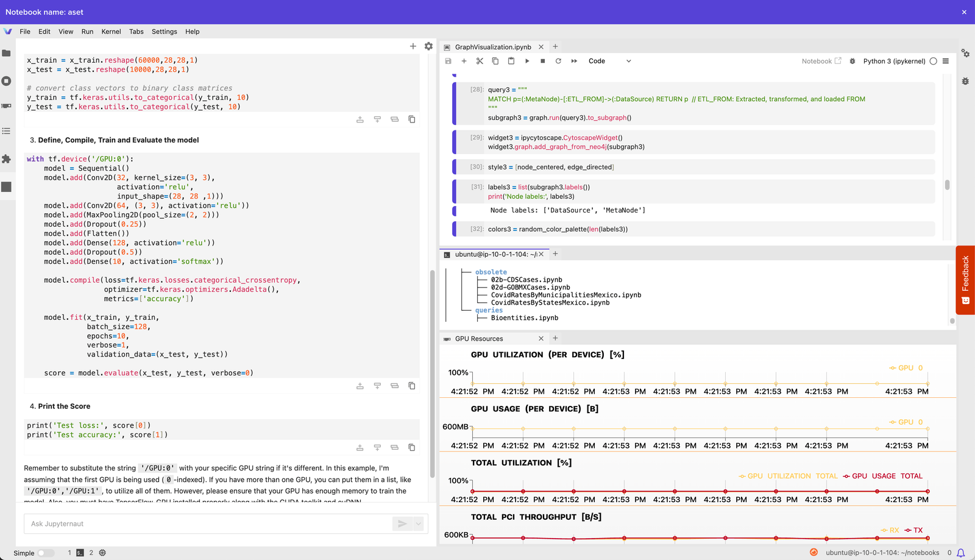Cut the selected notebook cell

[x=480, y=61]
